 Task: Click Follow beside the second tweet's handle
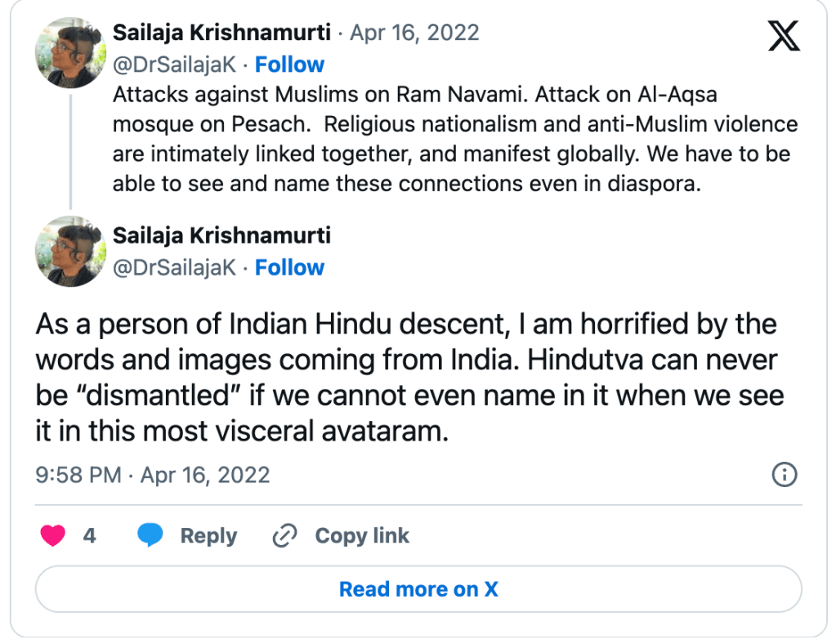[289, 267]
